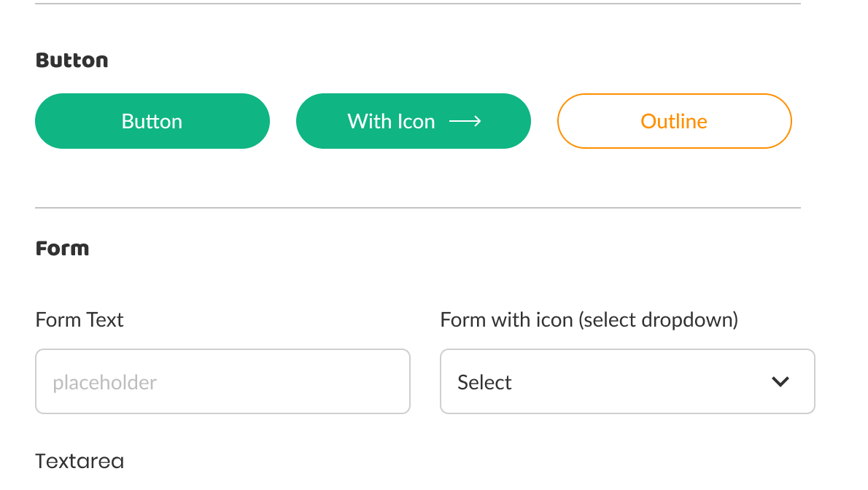Click the divider line above the Button heading

pyautogui.click(x=417, y=4)
